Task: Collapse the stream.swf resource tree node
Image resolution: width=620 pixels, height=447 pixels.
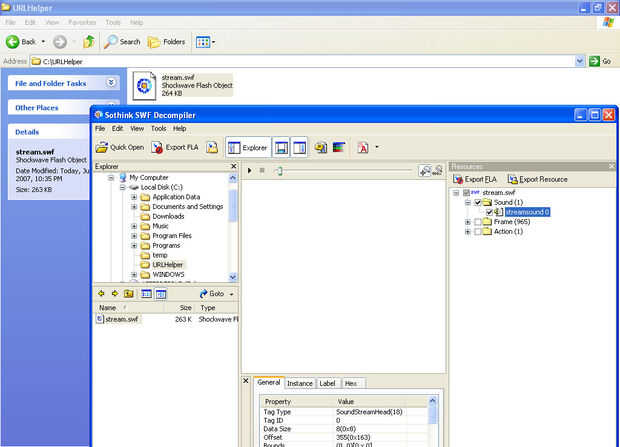Action: click(456, 193)
